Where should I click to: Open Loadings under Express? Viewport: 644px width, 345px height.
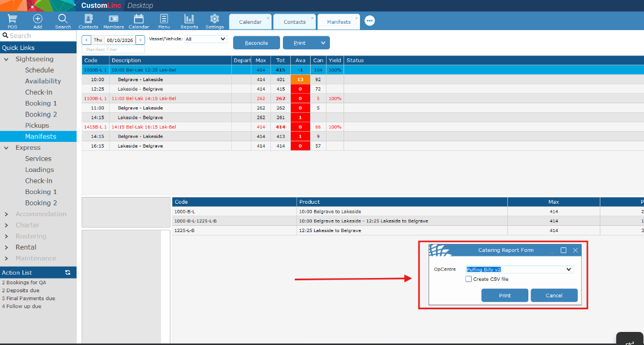coord(40,170)
